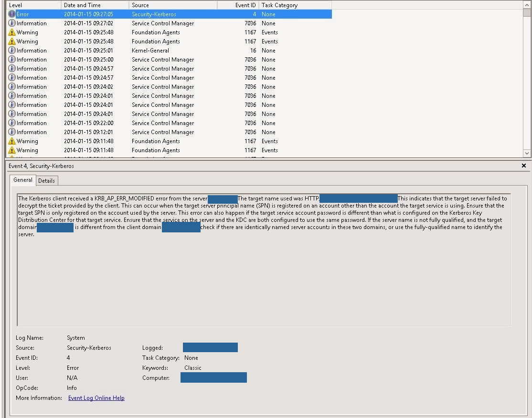The height and width of the screenshot is (418, 532).
Task: Click the topmost warning icon in the event list
Action: click(x=12, y=32)
